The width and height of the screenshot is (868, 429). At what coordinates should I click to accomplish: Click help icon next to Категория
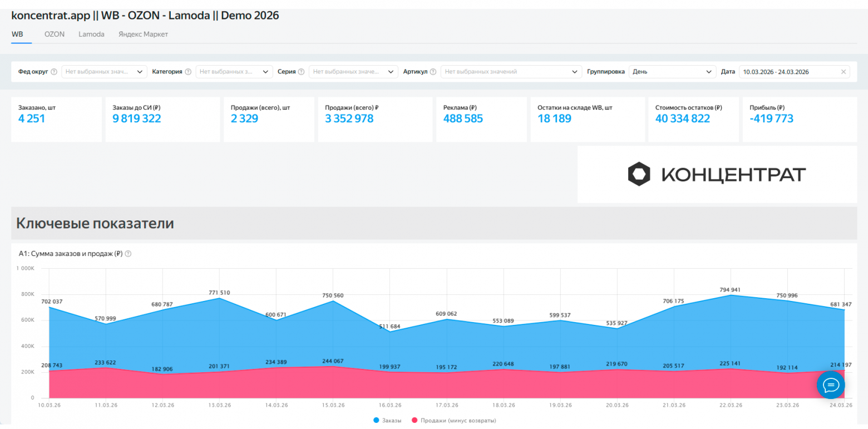[188, 72]
